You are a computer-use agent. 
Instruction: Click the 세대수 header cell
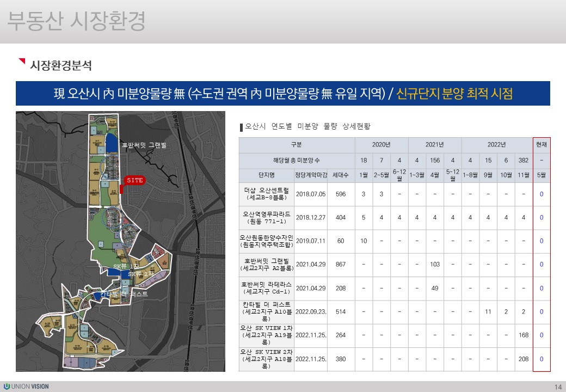(x=341, y=175)
